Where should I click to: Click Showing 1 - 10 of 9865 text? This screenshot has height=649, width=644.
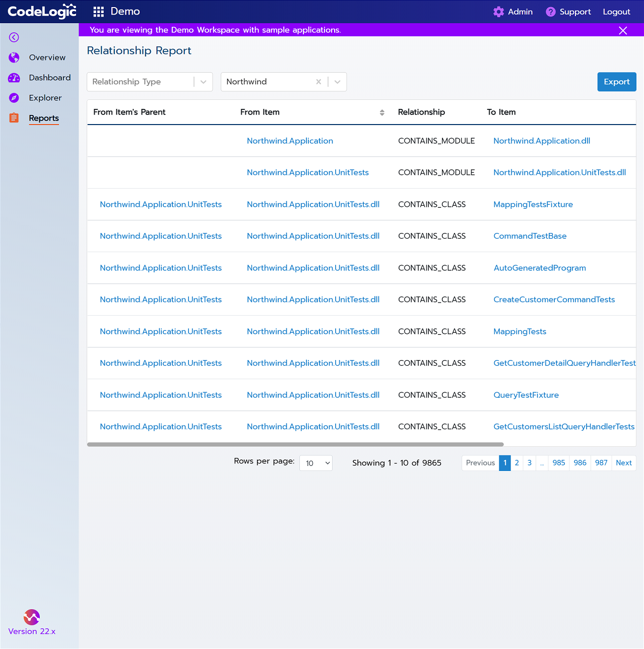click(x=397, y=463)
